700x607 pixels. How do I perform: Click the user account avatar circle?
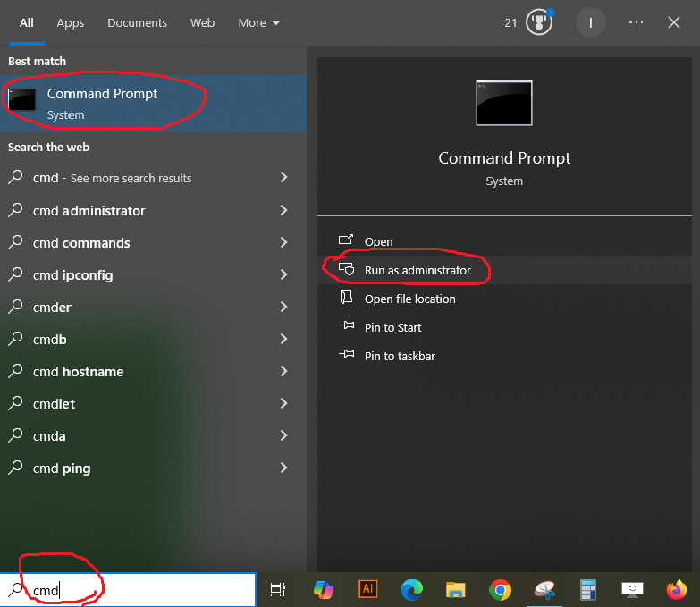(x=590, y=22)
